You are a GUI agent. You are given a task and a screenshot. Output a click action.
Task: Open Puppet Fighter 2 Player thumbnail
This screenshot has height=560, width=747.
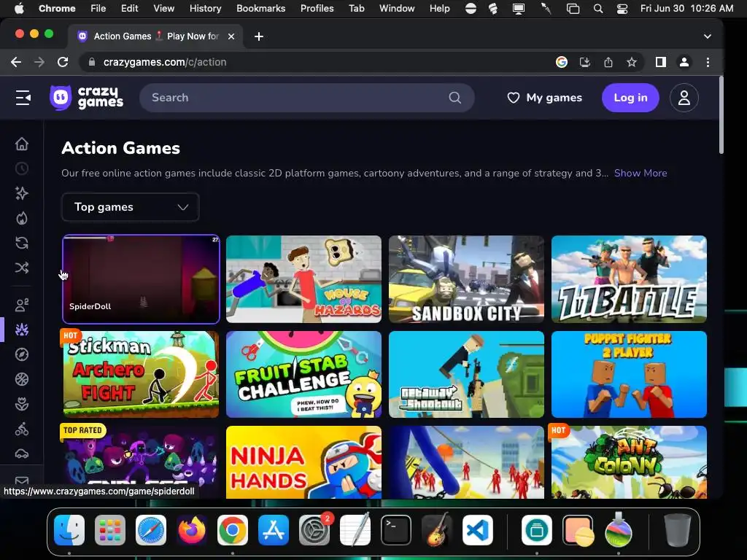(629, 374)
